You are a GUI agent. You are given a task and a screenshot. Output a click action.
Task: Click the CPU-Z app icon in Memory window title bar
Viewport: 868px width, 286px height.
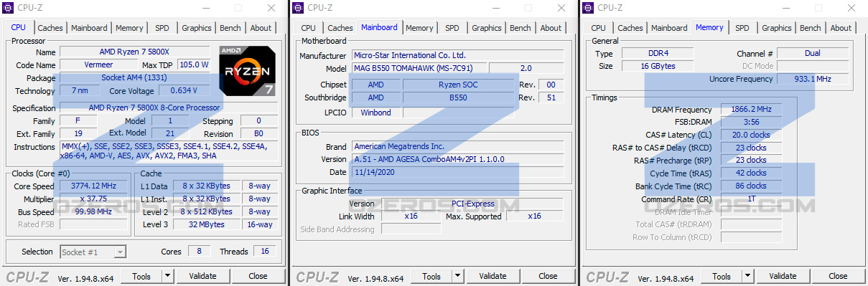pos(587,8)
